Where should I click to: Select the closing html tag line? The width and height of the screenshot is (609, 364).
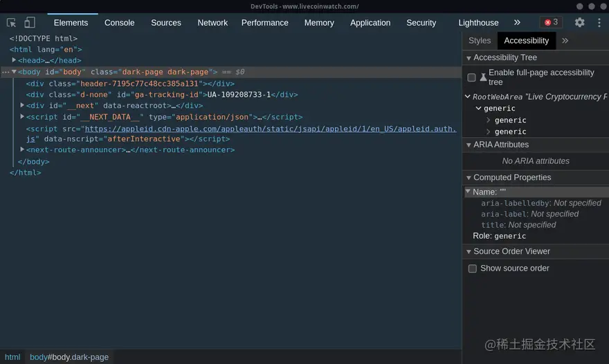click(x=25, y=172)
